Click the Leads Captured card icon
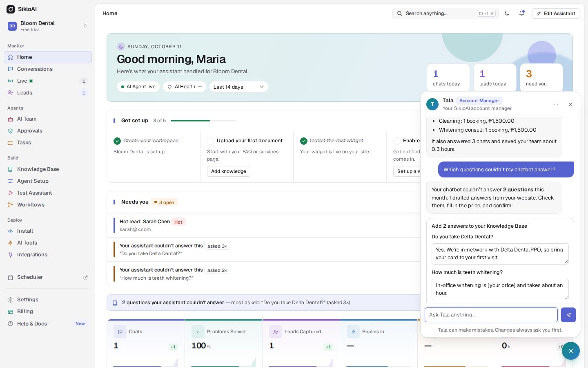This screenshot has width=588, height=368. click(276, 332)
